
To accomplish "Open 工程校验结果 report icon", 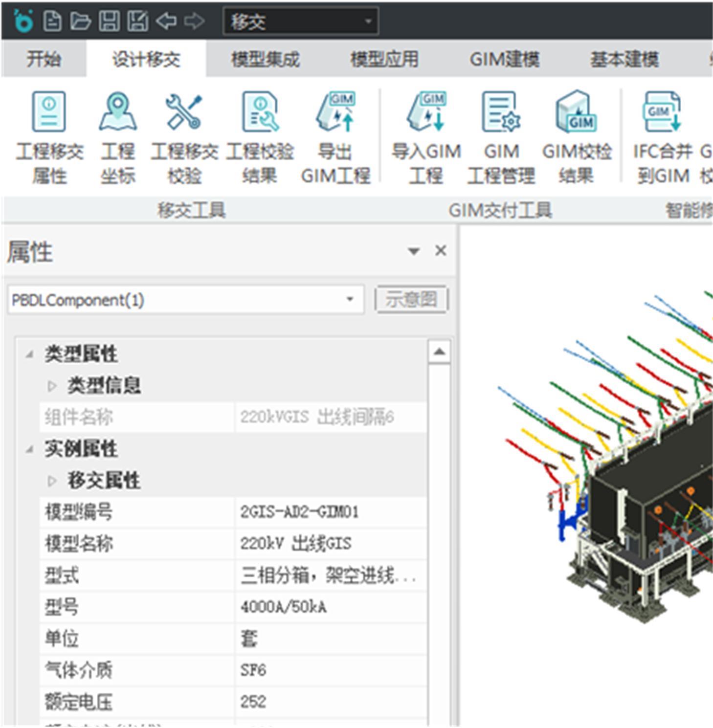I will [260, 112].
